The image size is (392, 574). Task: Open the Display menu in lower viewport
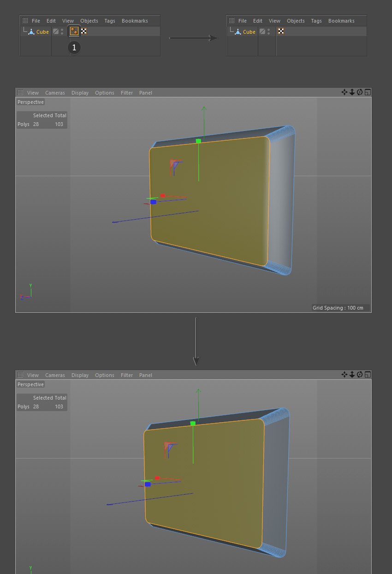click(x=80, y=375)
